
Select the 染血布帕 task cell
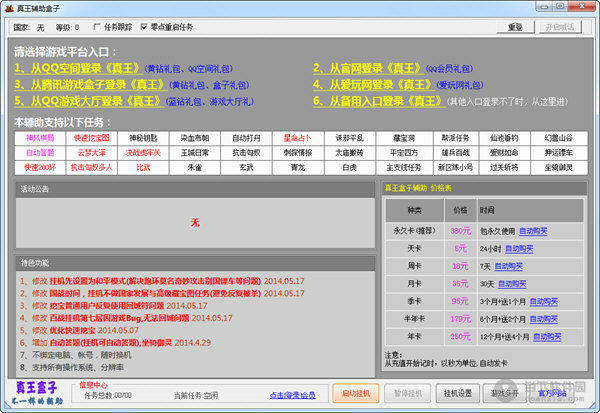[x=195, y=138]
